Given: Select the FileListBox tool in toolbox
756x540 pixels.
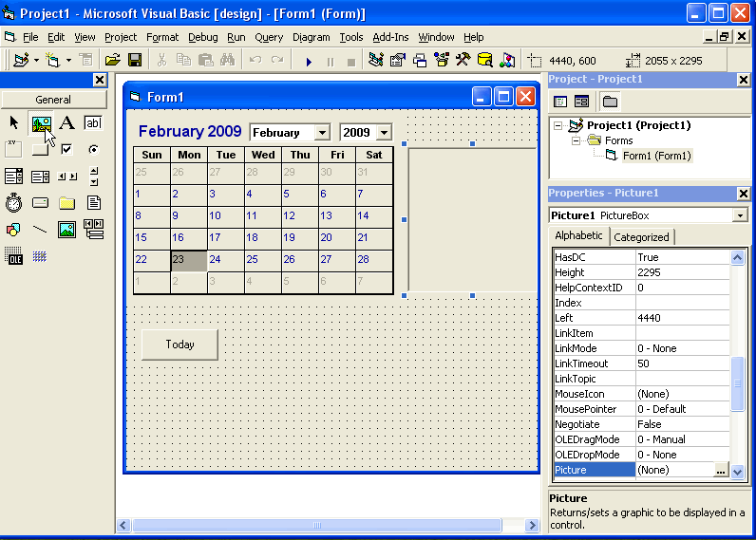Looking at the screenshot, I should point(93,203).
